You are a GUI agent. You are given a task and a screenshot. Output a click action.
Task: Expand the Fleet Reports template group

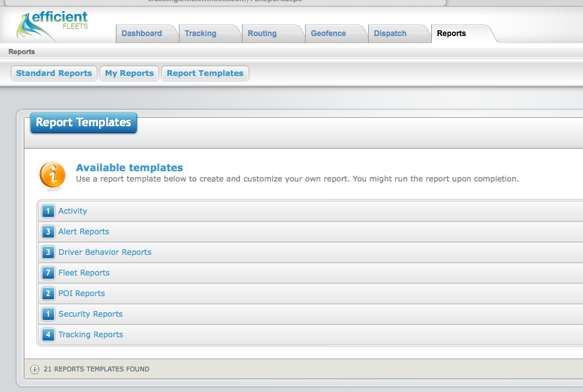84,273
